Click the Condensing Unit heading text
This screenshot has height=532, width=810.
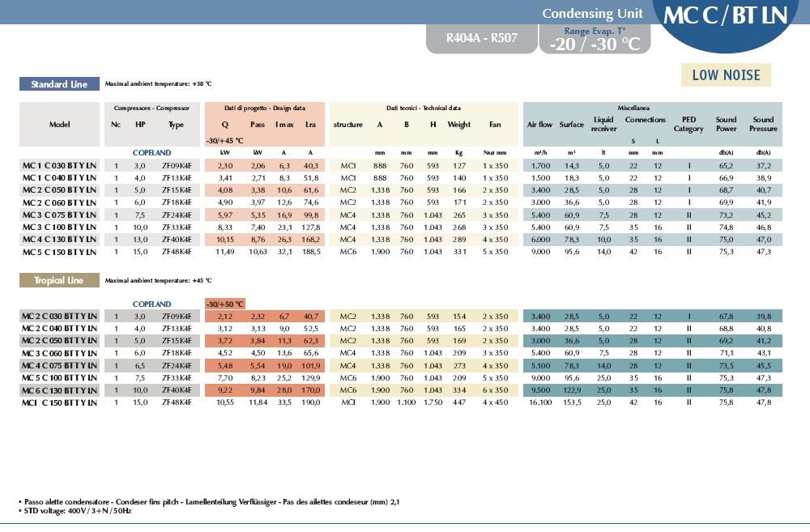pyautogui.click(x=592, y=13)
